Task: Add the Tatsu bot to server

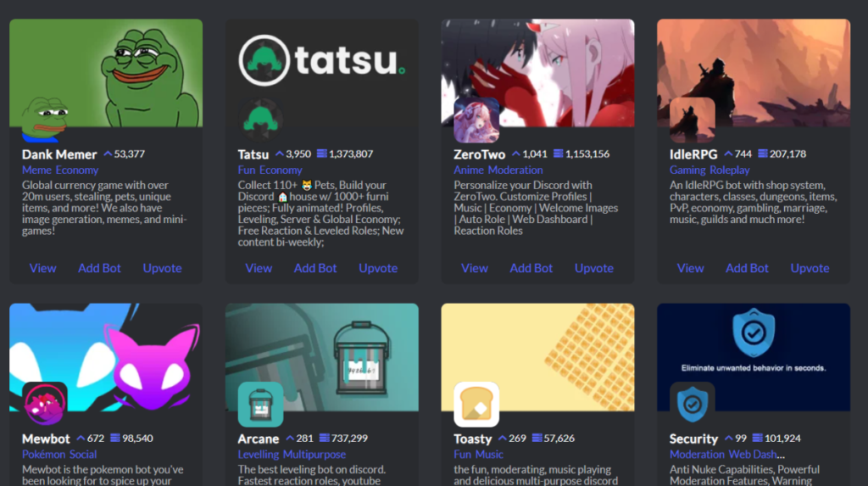Action: 315,268
